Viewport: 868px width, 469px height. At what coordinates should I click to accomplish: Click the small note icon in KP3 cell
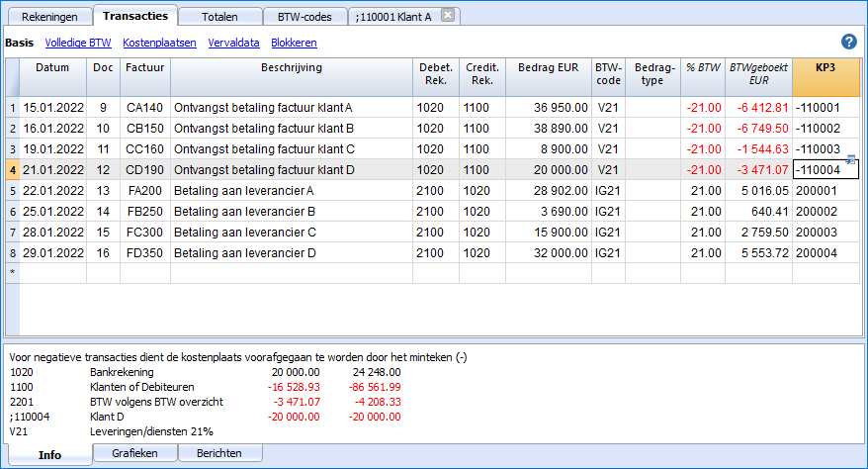click(x=851, y=159)
